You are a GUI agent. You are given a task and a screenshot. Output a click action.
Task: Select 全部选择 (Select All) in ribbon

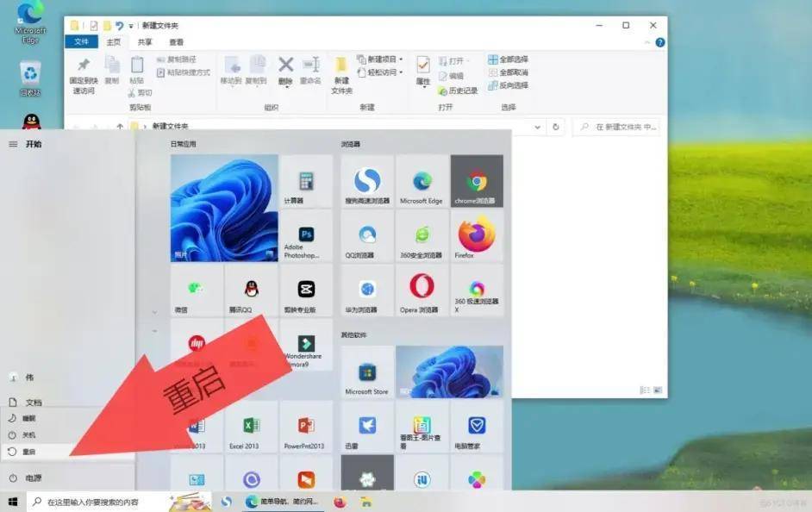[x=508, y=59]
